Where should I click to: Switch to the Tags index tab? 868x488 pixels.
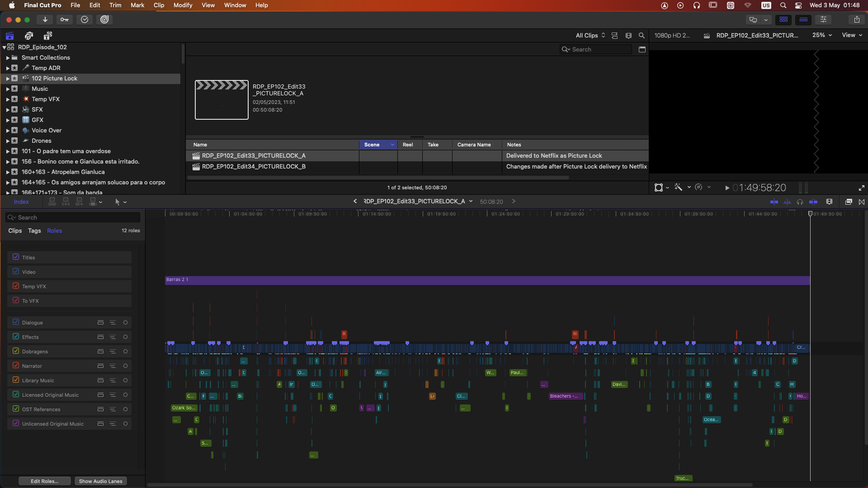click(34, 230)
